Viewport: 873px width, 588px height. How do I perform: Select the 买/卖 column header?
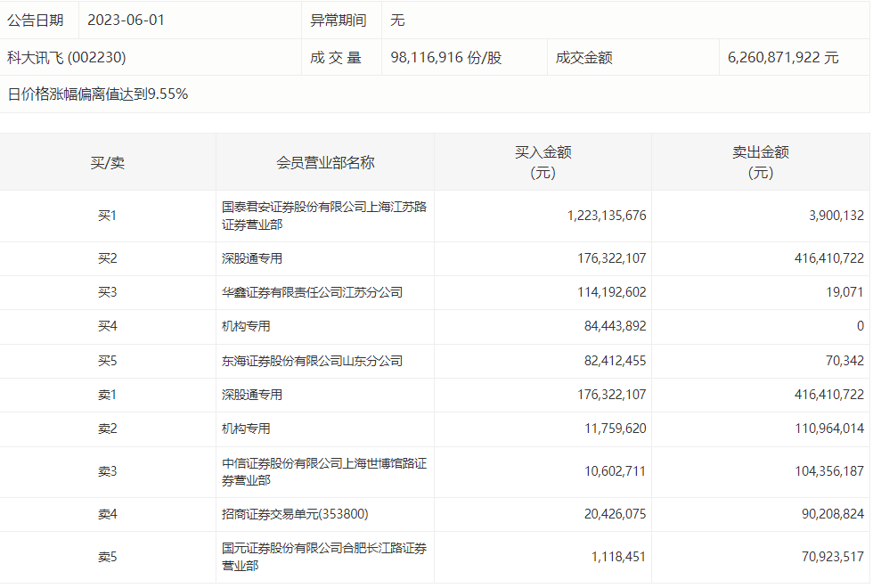(x=107, y=162)
